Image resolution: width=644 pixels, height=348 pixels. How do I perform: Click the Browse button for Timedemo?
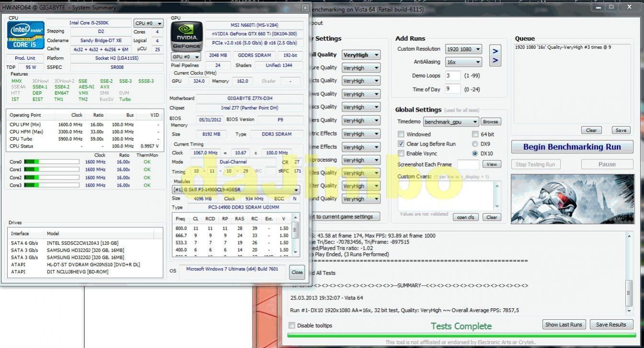[490, 122]
